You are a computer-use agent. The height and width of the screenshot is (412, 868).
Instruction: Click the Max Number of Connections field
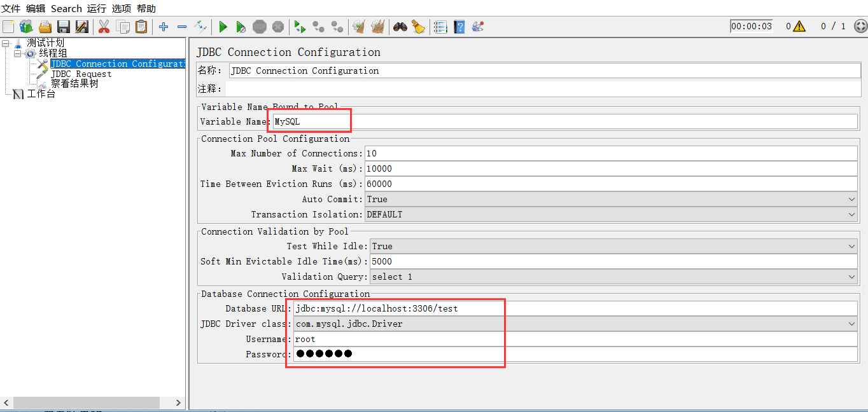(612, 153)
